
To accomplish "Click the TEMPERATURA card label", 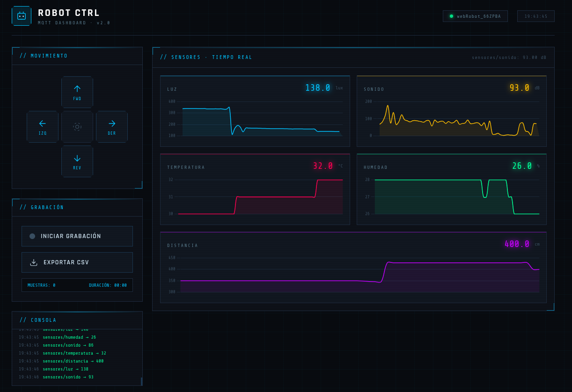I will pyautogui.click(x=186, y=167).
